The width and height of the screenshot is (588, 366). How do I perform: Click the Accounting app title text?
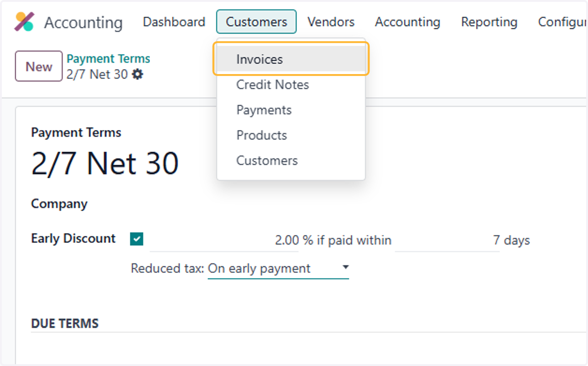click(x=83, y=23)
